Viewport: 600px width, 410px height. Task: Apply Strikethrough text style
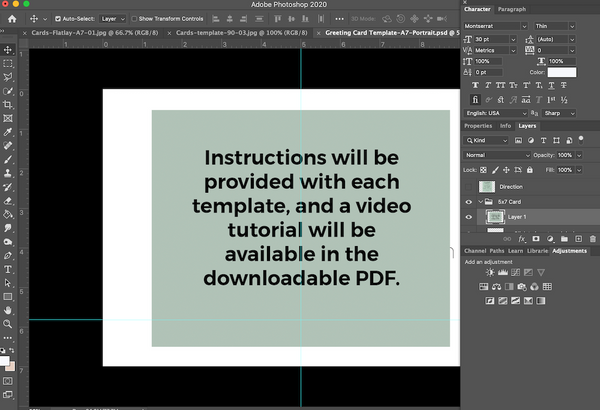click(564, 85)
